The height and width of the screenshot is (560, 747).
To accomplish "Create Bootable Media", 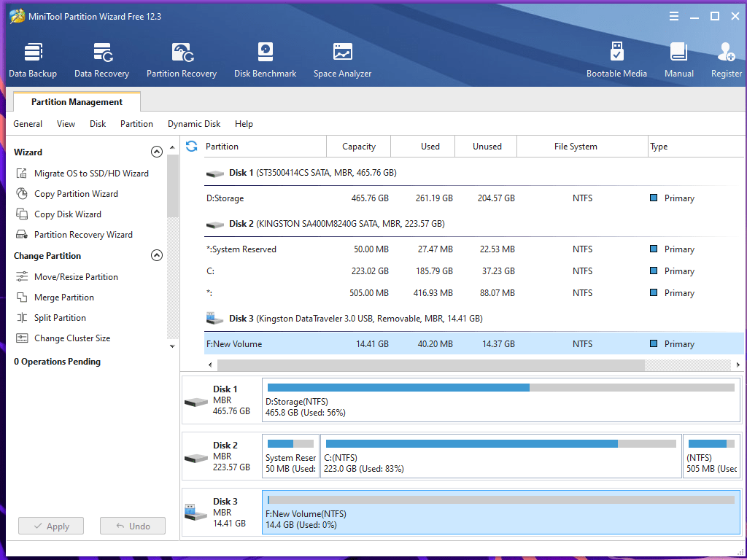I will (x=616, y=58).
